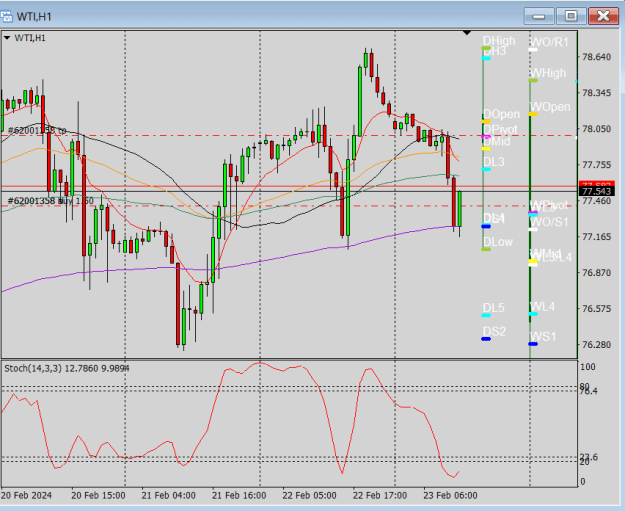This screenshot has width=625, height=511.
Task: Click the 21 Feb 04:00 time label
Action: [x=168, y=495]
